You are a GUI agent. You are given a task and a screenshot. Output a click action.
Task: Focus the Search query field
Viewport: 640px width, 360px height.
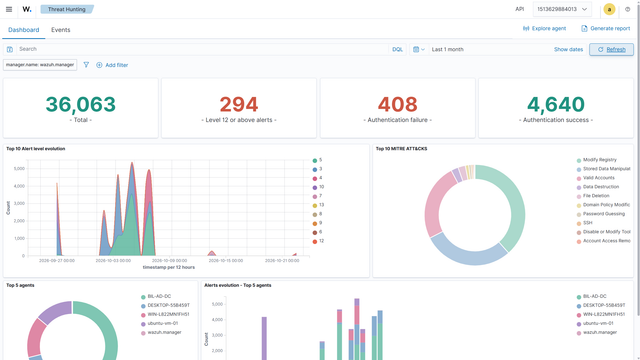202,49
